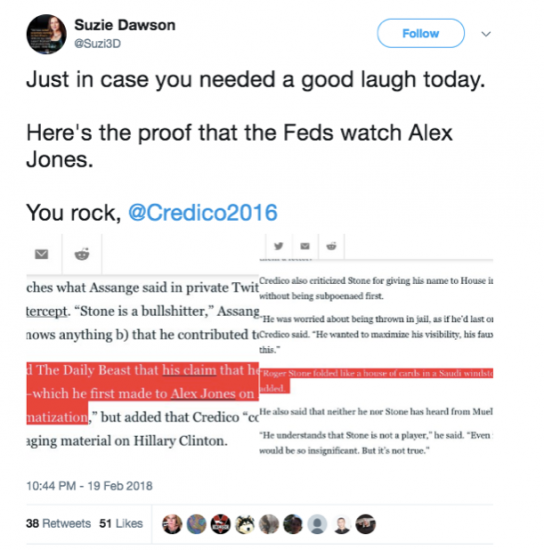
Task: View the 51 Likes list
Action: click(121, 523)
